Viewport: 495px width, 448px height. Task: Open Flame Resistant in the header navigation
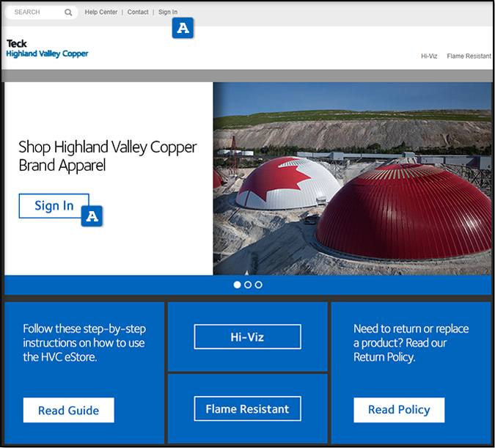pyautogui.click(x=469, y=56)
